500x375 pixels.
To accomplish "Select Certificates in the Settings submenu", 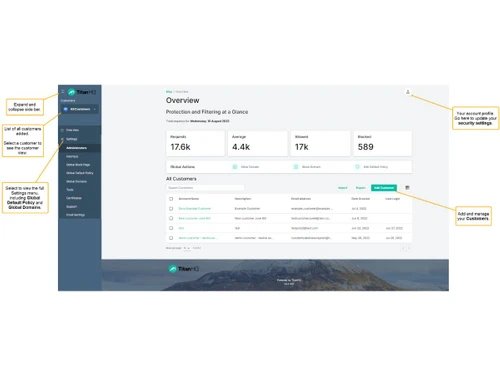I will (74, 198).
